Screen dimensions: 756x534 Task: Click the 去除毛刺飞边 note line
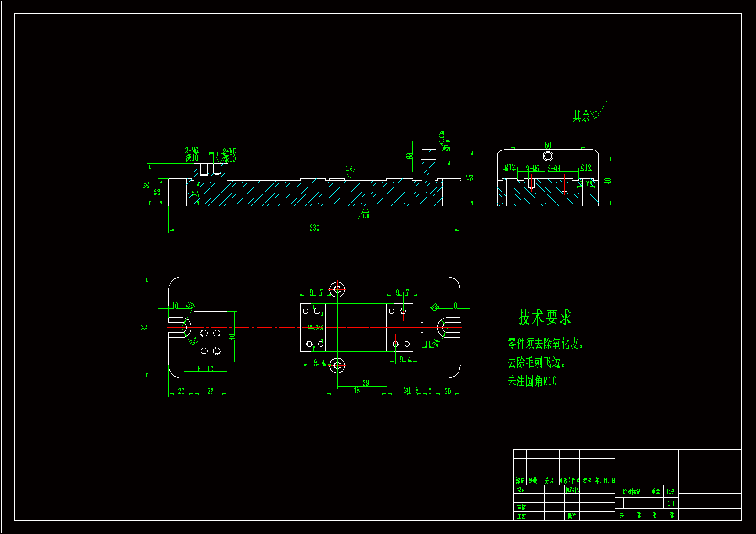[x=537, y=362]
